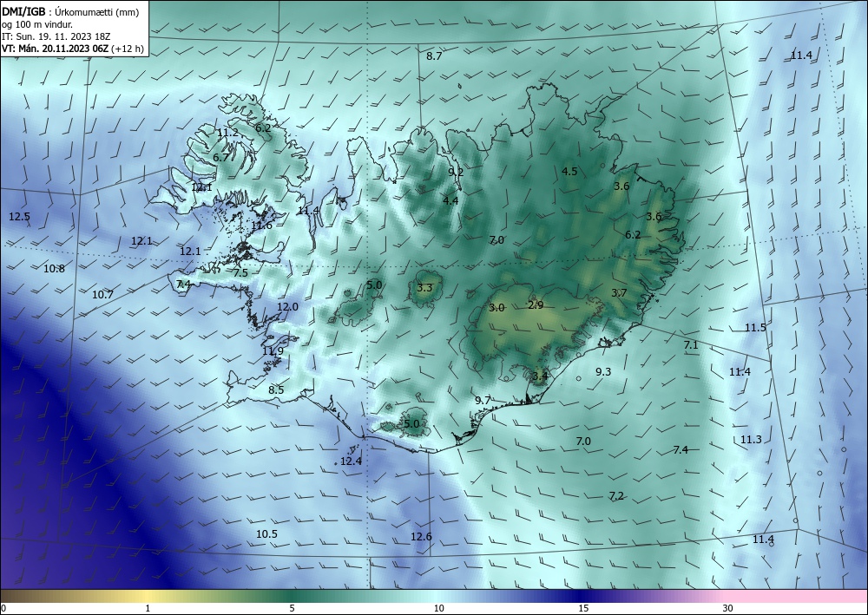The width and height of the screenshot is (868, 615).
Task: Click the 11.6 value near Breiðafjörður islands
Action: tap(261, 225)
